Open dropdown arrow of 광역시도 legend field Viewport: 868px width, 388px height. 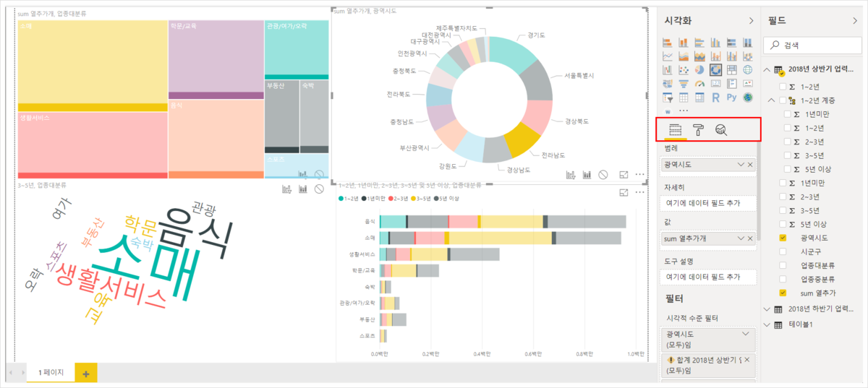(740, 165)
